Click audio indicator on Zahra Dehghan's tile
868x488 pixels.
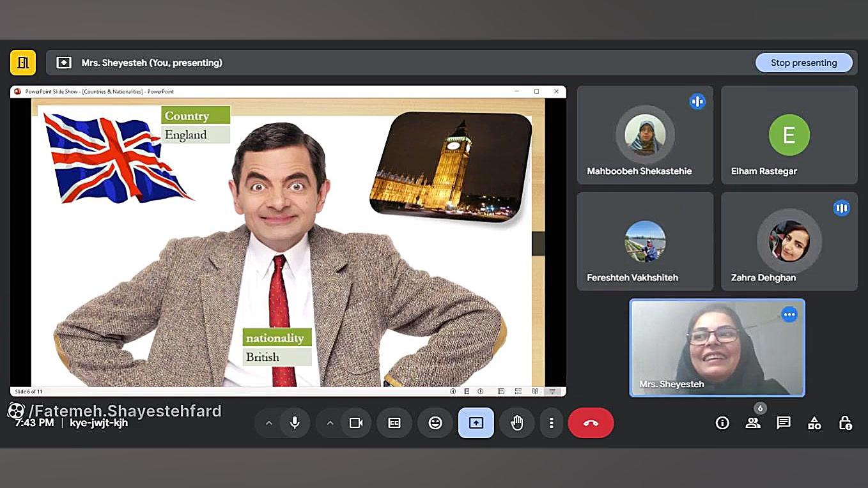tap(842, 208)
